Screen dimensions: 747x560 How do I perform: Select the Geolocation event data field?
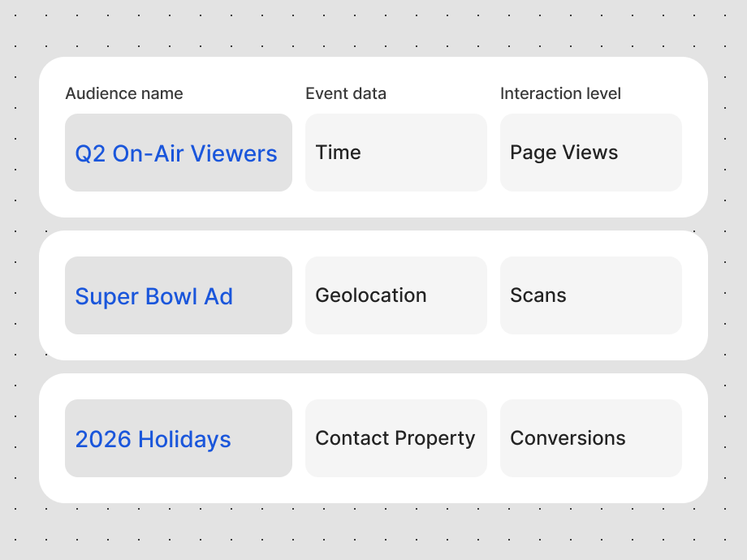tap(396, 295)
